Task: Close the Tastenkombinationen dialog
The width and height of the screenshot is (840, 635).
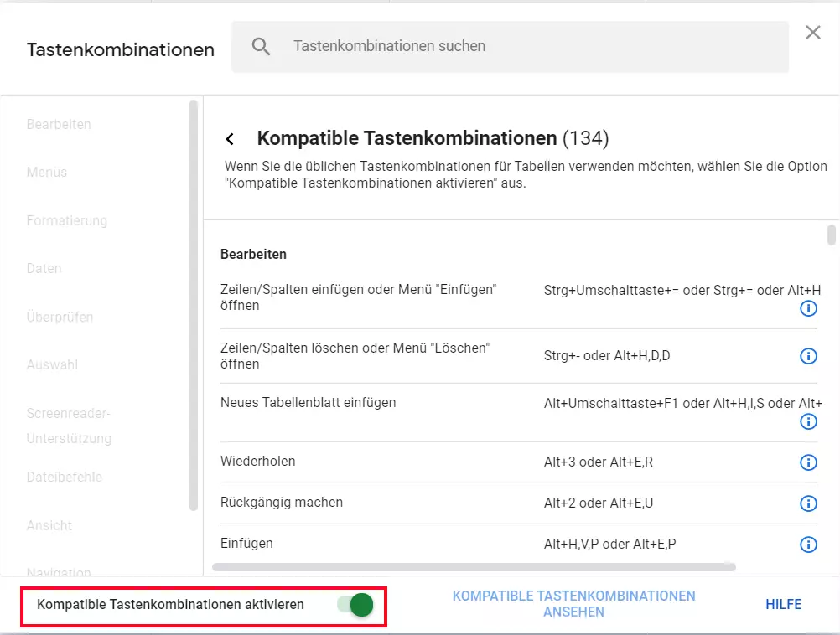Action: click(812, 33)
